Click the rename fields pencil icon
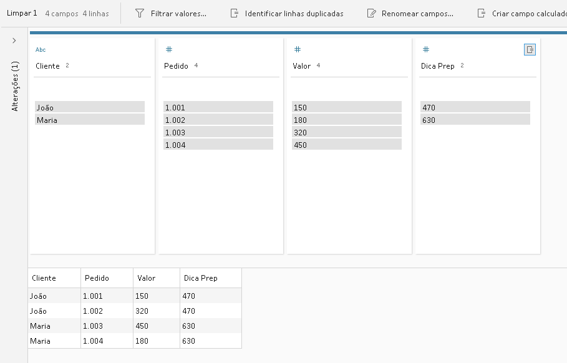Image resolution: width=567 pixels, height=363 pixels. [371, 14]
